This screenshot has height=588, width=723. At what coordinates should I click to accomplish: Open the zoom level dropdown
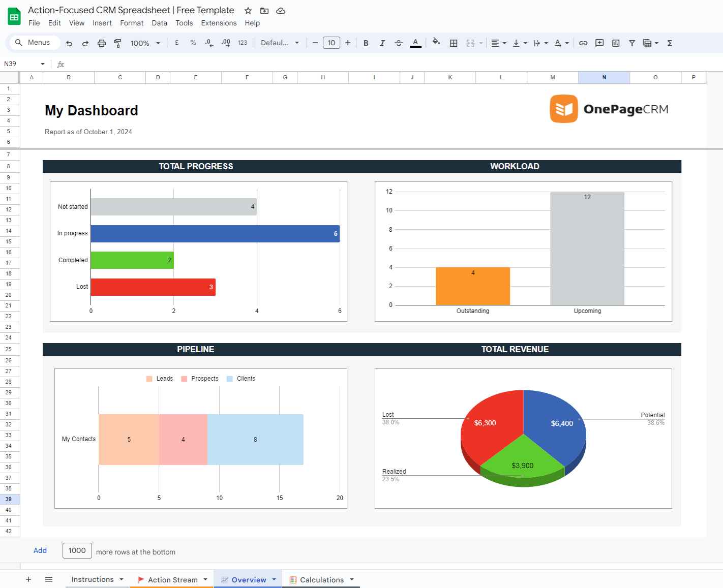point(145,43)
